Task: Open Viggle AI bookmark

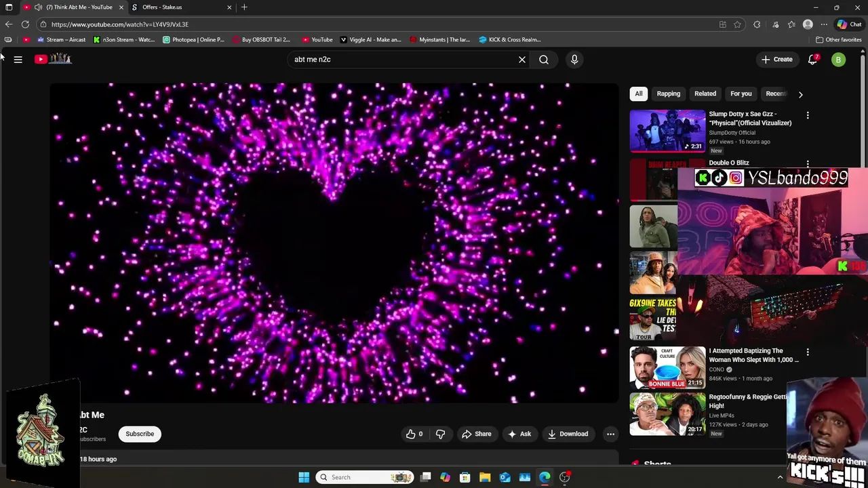Action: click(371, 39)
